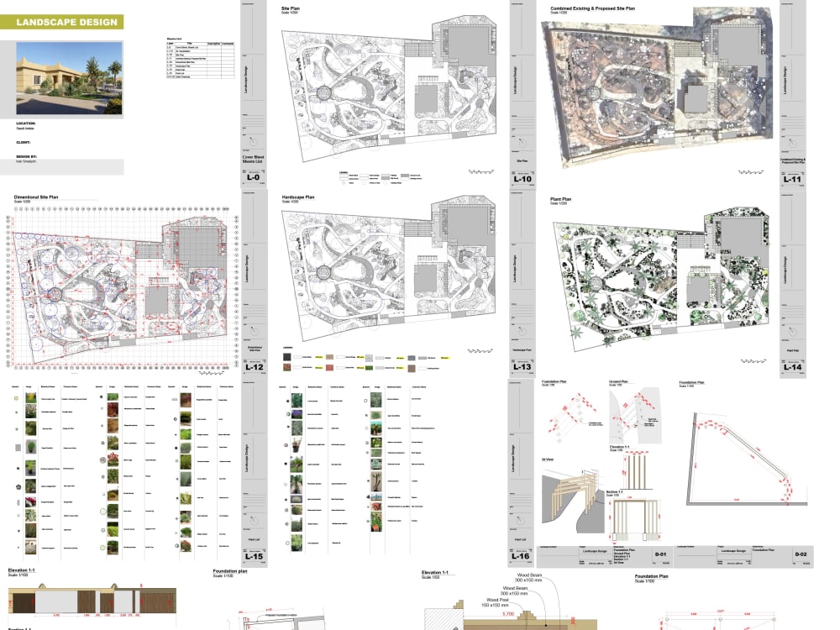Select the L-13 sheet number

(x=522, y=367)
